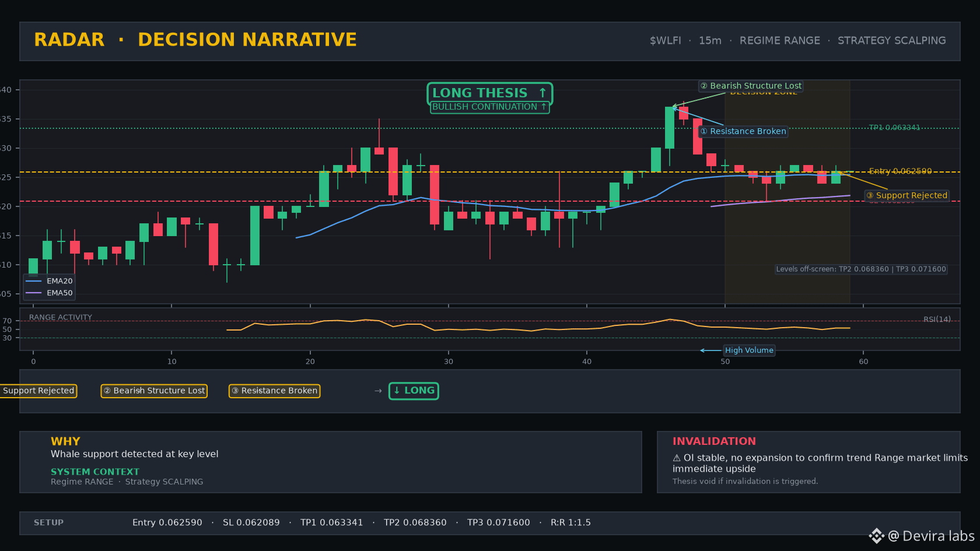Click the LONG THESIS badge above the chart
Viewport: 980px width, 551px height.
[489, 93]
